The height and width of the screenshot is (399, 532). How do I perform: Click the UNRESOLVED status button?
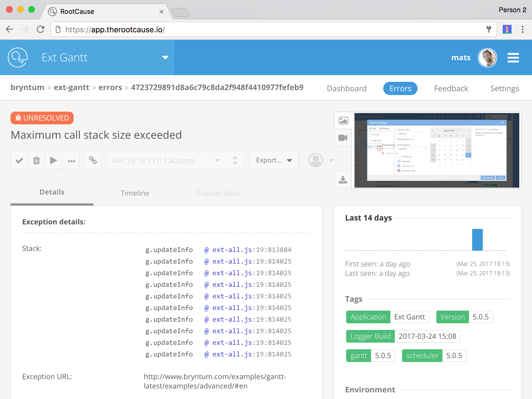[x=42, y=118]
